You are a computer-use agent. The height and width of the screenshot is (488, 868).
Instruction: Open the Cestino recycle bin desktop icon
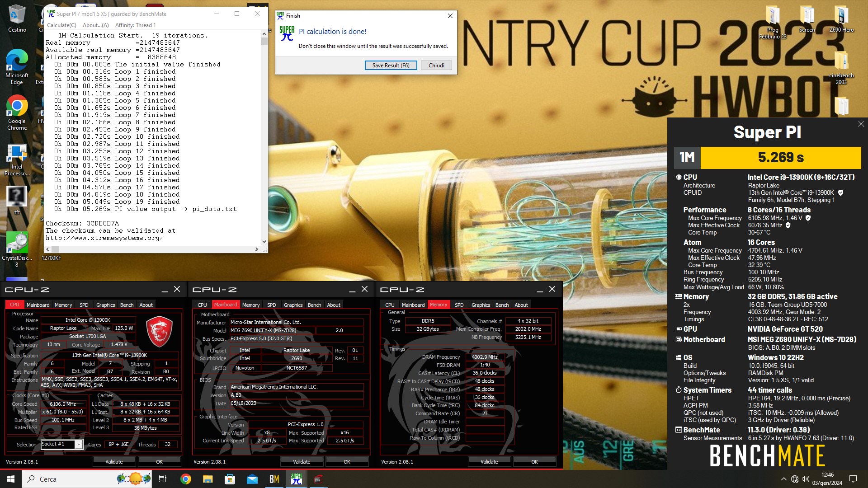17,19
